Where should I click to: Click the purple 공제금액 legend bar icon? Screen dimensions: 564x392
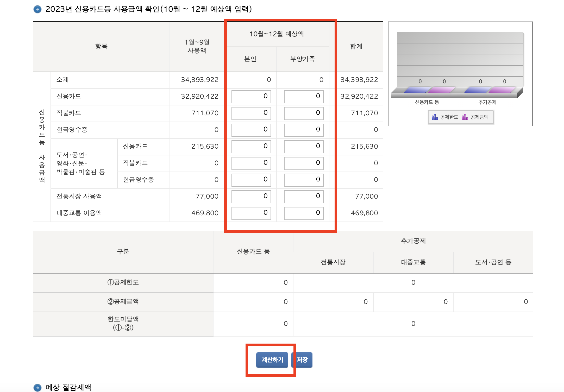coord(465,117)
